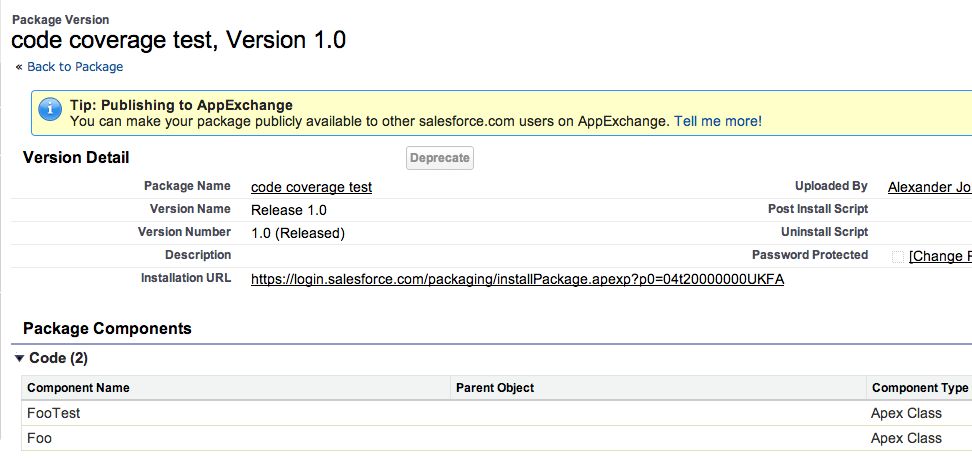Click the Parent Object column header

pyautogui.click(x=494, y=388)
